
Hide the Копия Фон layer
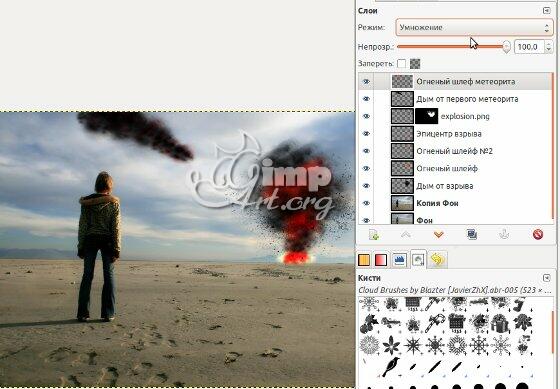coord(366,203)
